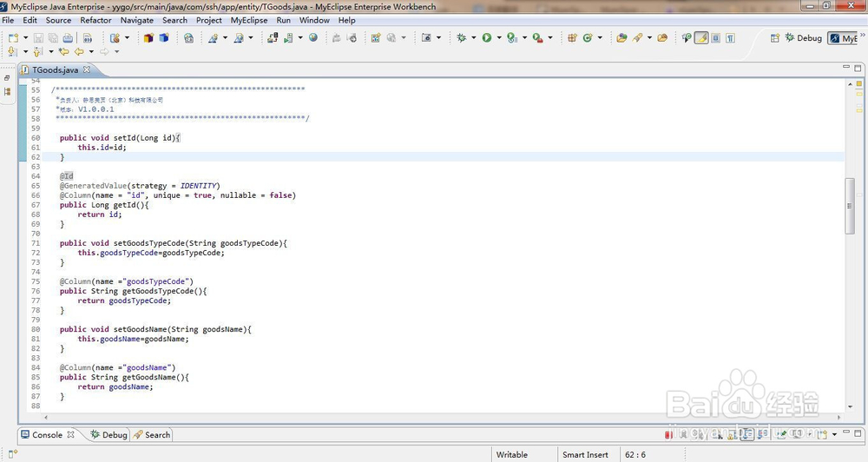The height and width of the screenshot is (462, 868).
Task: Click the blue cube new module icon
Action: pos(164,37)
